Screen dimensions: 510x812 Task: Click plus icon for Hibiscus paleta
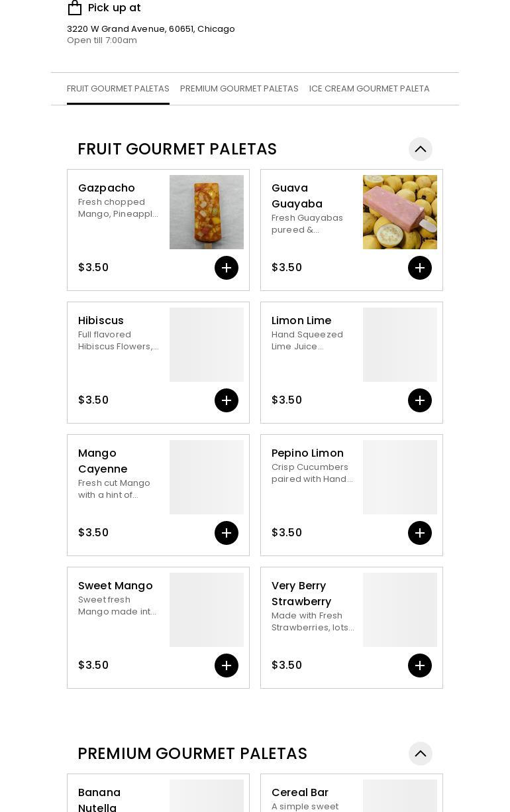pyautogui.click(x=227, y=400)
